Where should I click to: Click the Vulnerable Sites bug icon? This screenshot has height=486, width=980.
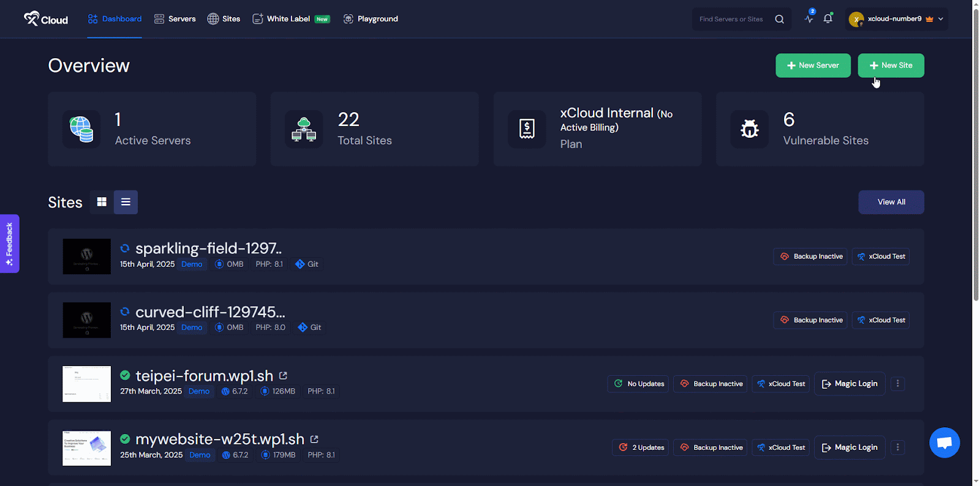[x=749, y=129]
